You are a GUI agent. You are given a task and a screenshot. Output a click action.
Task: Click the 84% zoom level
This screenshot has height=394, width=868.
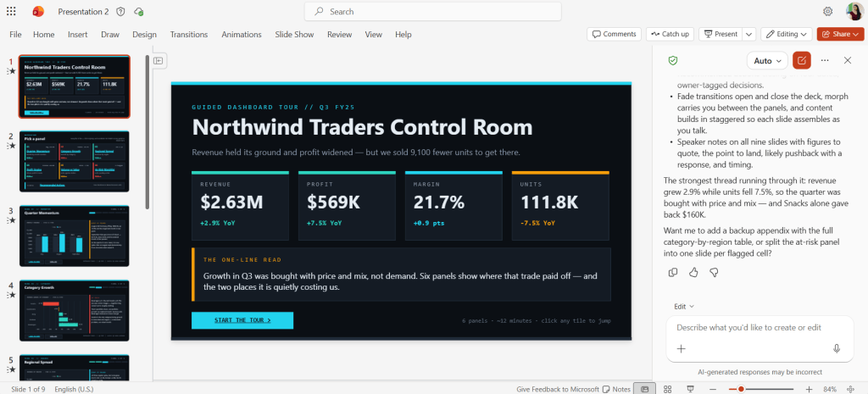(830, 389)
